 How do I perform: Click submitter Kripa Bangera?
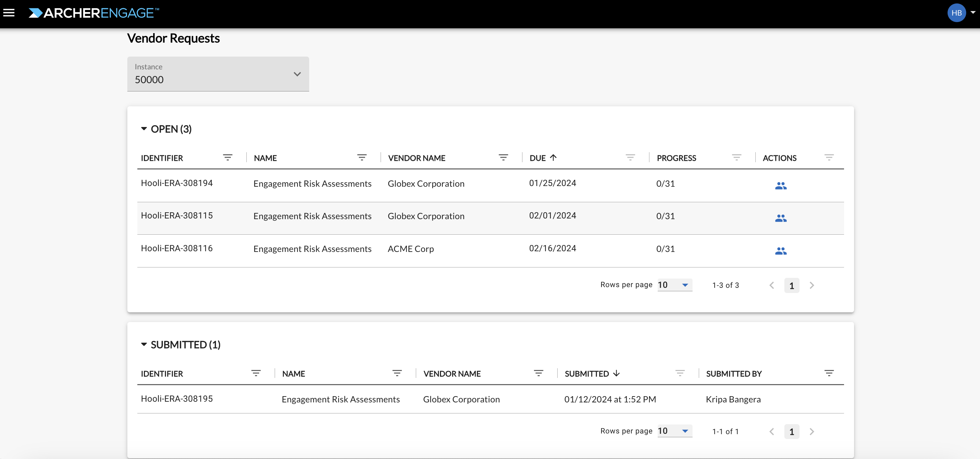[734, 399]
